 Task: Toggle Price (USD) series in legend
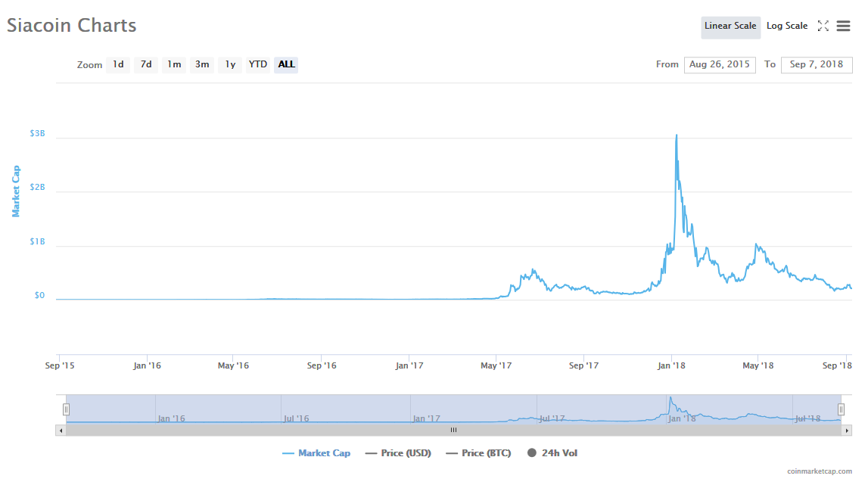pyautogui.click(x=398, y=453)
